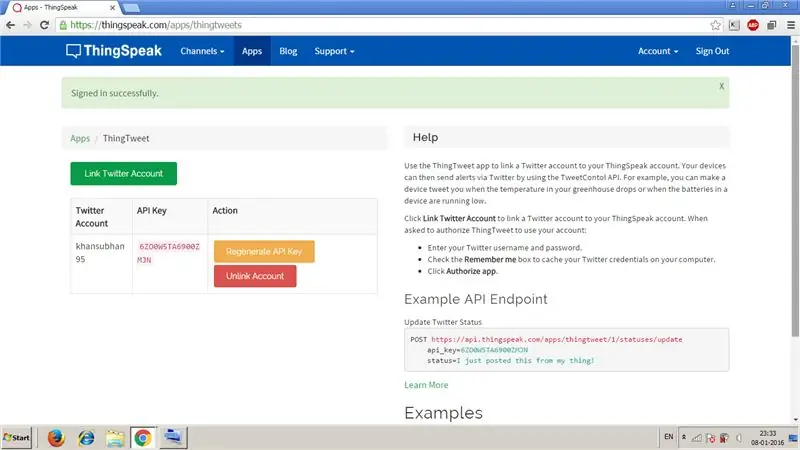800x450 pixels.
Task: Bookmark page with star icon
Action: [715, 25]
